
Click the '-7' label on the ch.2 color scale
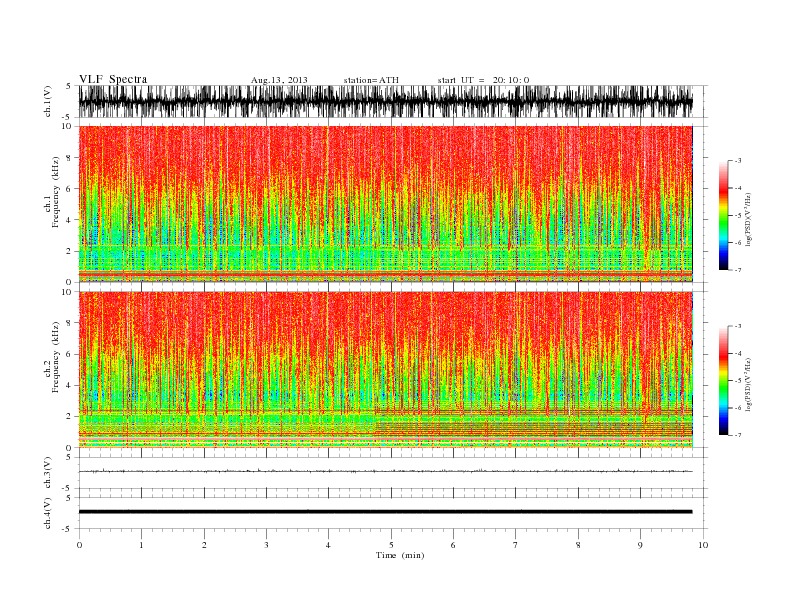pos(738,435)
